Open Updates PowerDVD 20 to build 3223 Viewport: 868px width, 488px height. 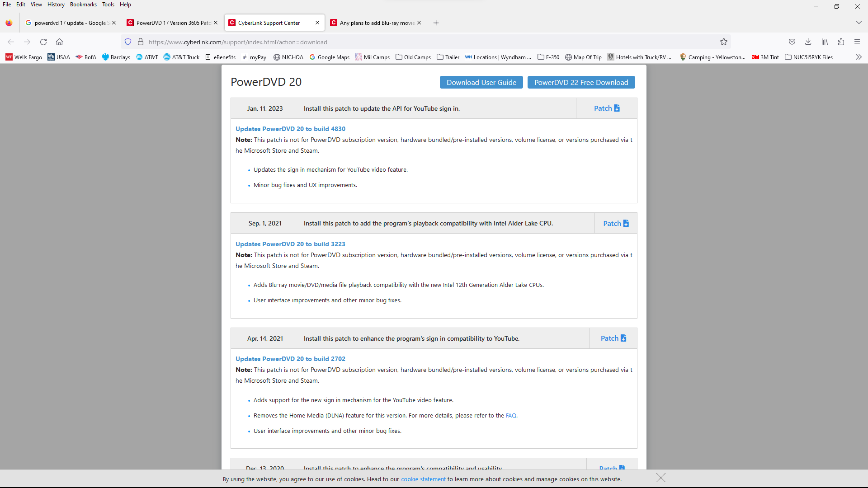click(290, 244)
